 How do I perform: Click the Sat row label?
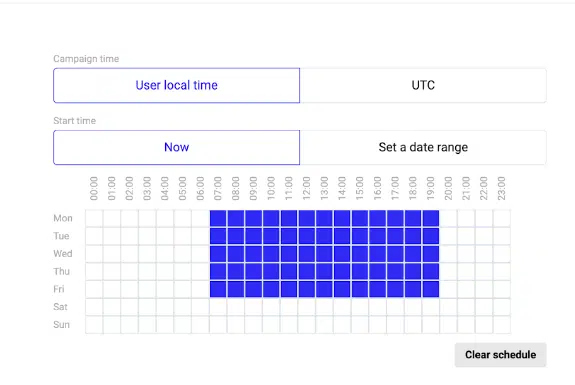(60, 307)
